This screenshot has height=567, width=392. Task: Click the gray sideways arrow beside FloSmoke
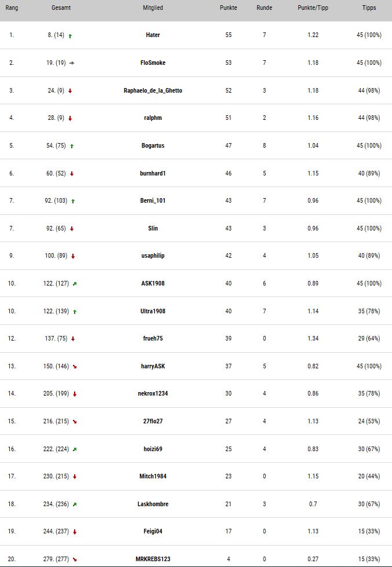pos(72,63)
